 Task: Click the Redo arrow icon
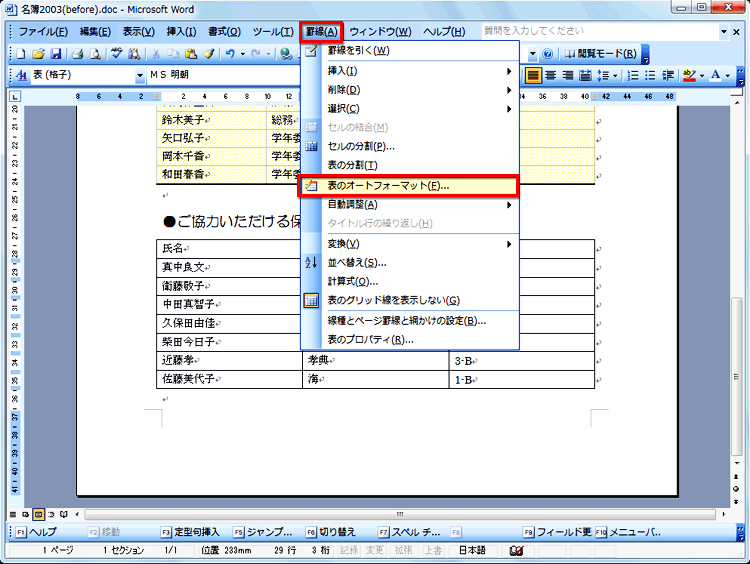[256, 54]
